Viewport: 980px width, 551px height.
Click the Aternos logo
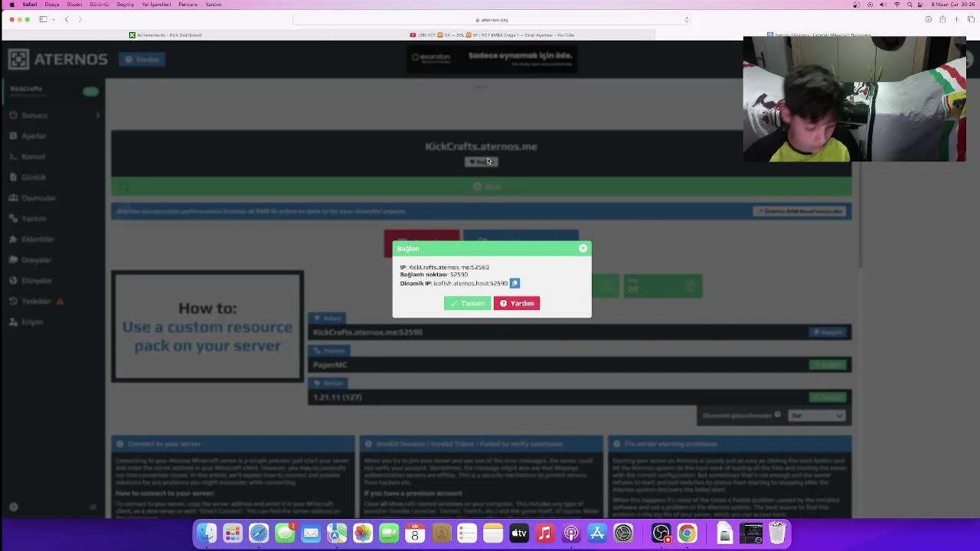click(x=57, y=59)
